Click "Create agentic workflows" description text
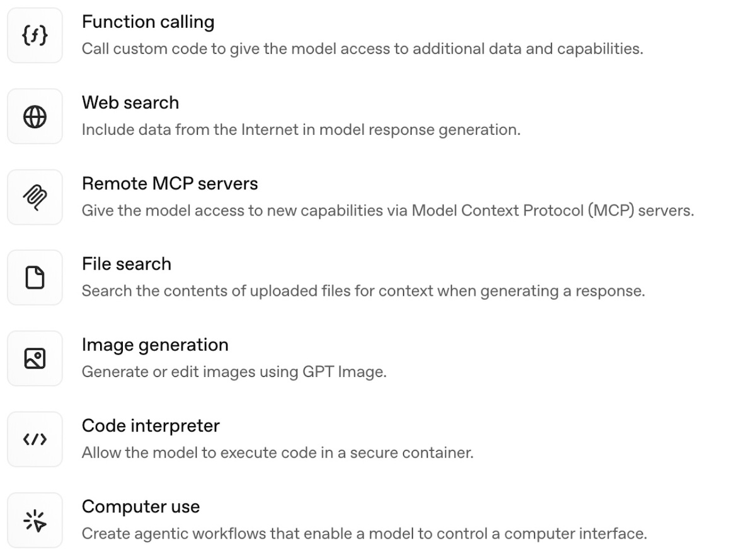The height and width of the screenshot is (557, 756). point(364,534)
